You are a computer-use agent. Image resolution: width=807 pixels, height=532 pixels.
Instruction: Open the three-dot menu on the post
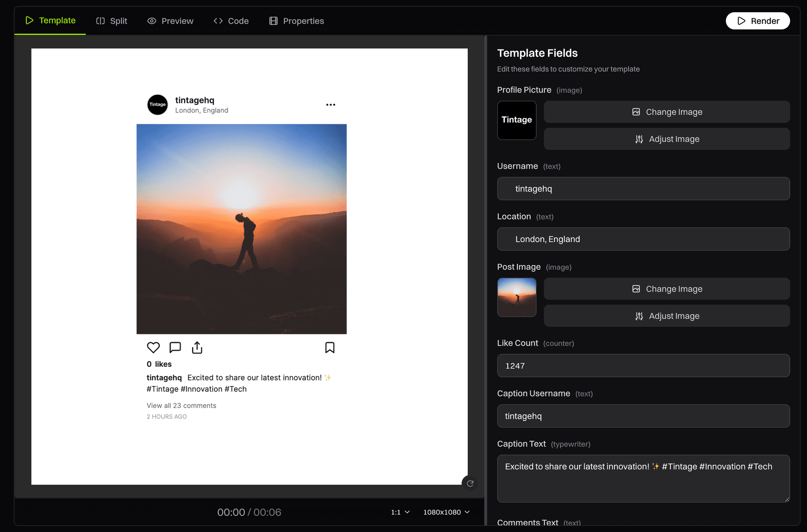click(330, 105)
